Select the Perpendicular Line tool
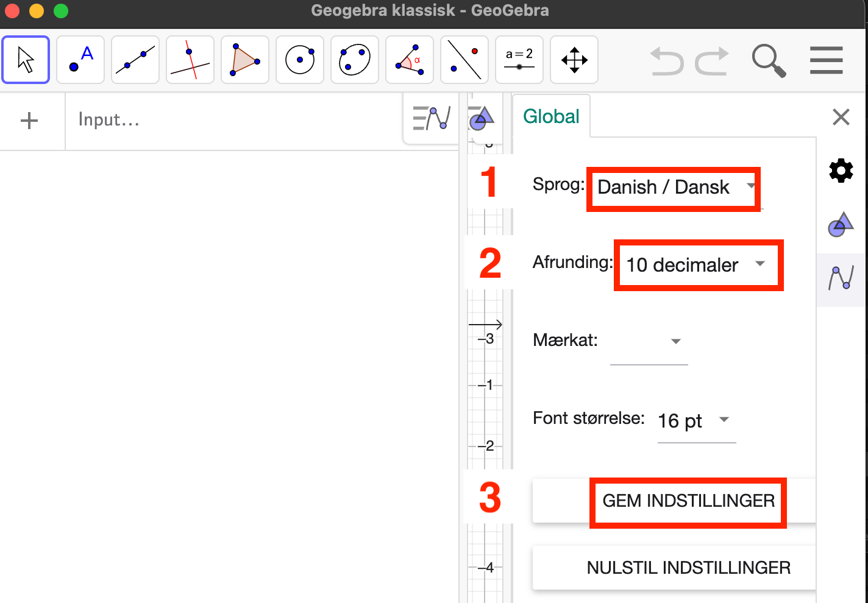 pyautogui.click(x=190, y=60)
